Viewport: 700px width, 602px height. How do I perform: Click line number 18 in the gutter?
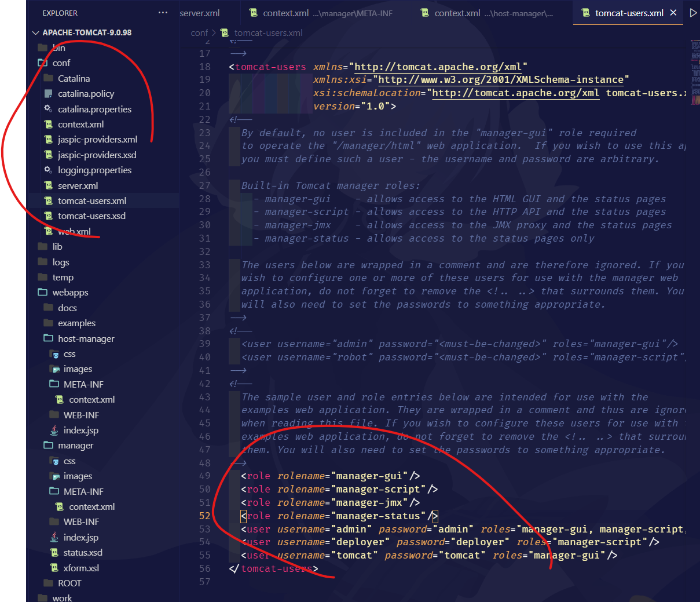tap(204, 67)
